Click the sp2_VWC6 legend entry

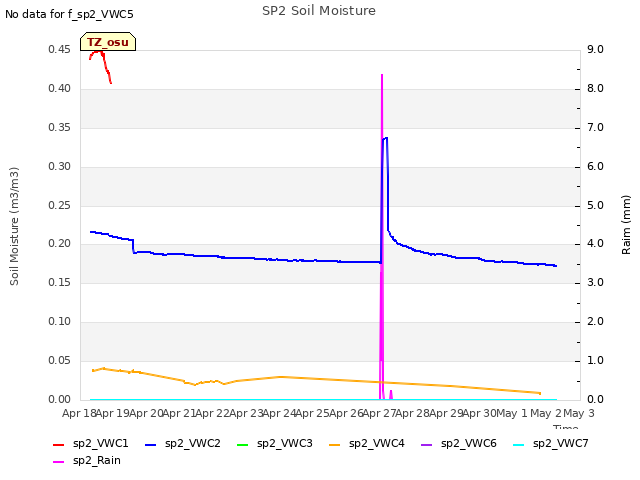pyautogui.click(x=459, y=443)
